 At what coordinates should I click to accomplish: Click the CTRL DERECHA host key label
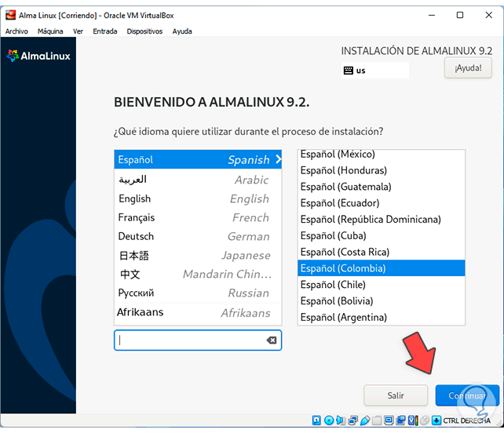tap(467, 420)
